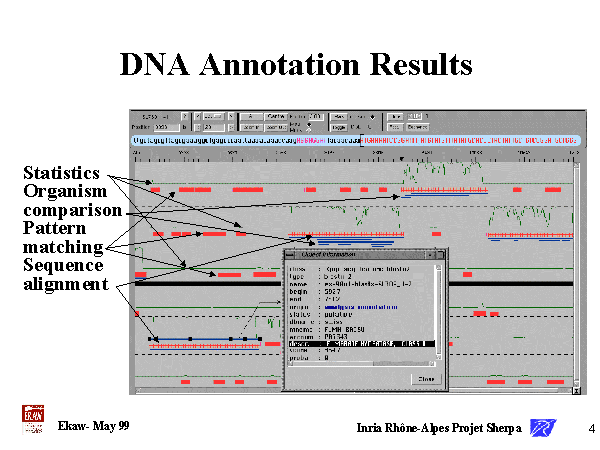Click the Pattern matching label
600x450 pixels.
[62, 238]
